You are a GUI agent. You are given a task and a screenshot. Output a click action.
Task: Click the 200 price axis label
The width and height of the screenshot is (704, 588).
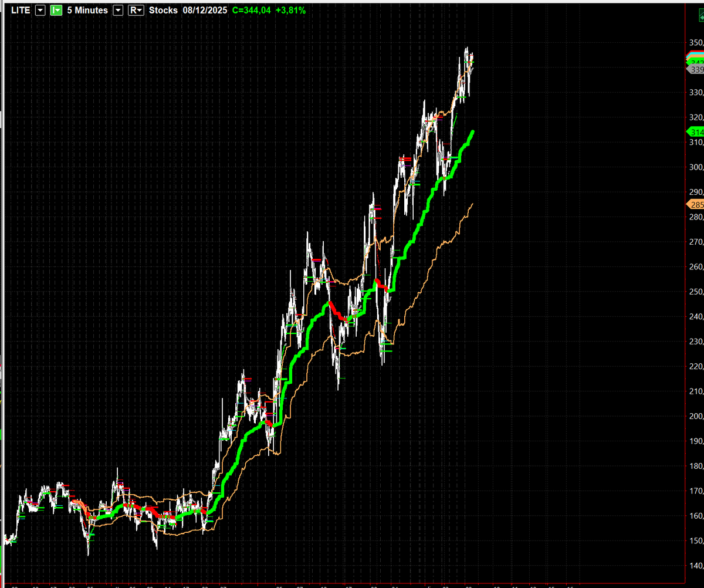click(x=696, y=416)
